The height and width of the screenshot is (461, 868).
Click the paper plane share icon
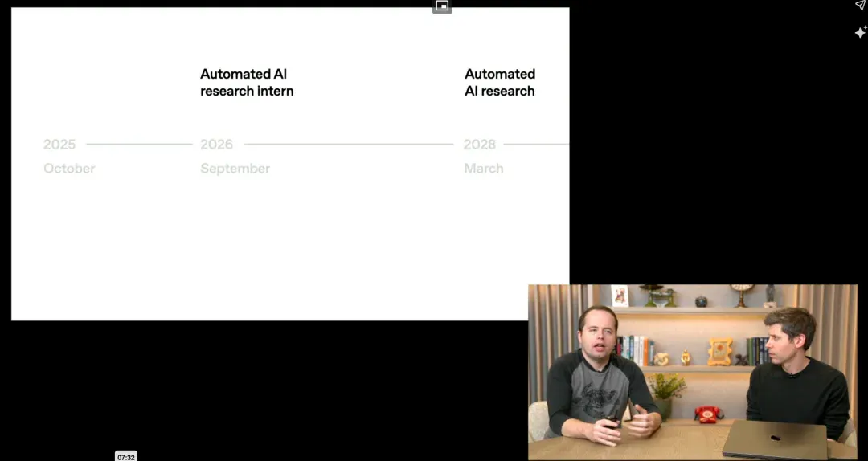(x=860, y=5)
